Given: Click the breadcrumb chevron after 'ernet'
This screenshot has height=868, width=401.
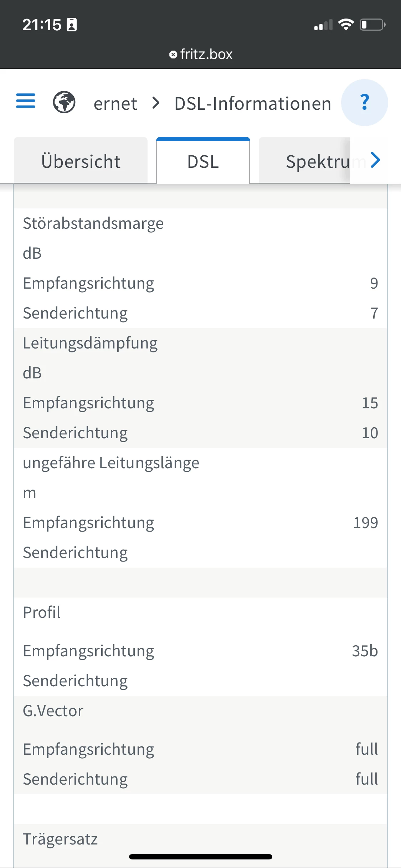Looking at the screenshot, I should click(x=156, y=103).
